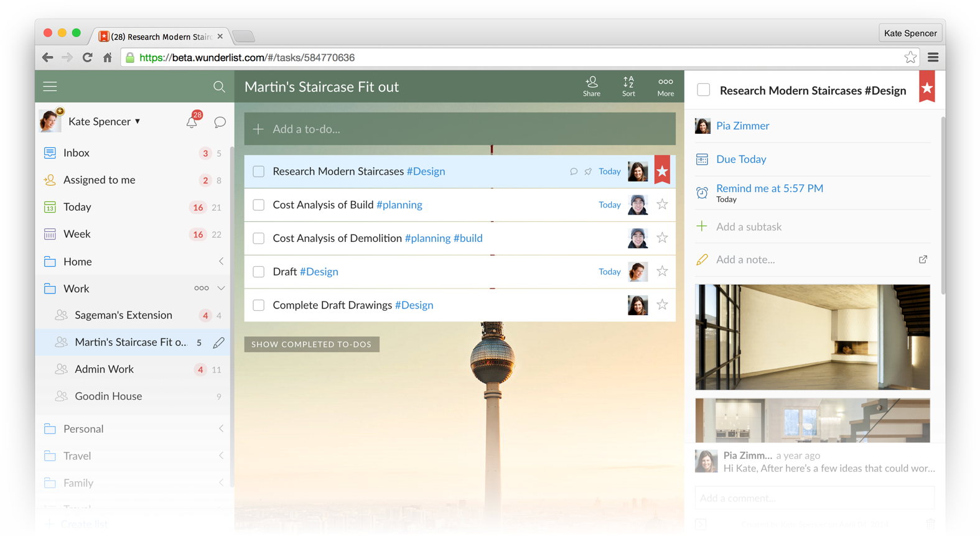
Task: Mark the detail pane task as complete
Action: (703, 90)
